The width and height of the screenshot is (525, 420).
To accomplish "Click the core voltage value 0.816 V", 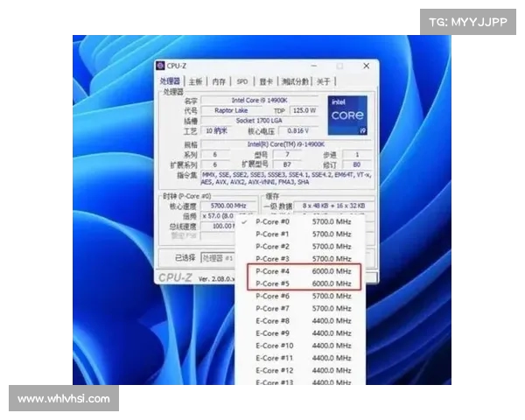I will click(298, 130).
